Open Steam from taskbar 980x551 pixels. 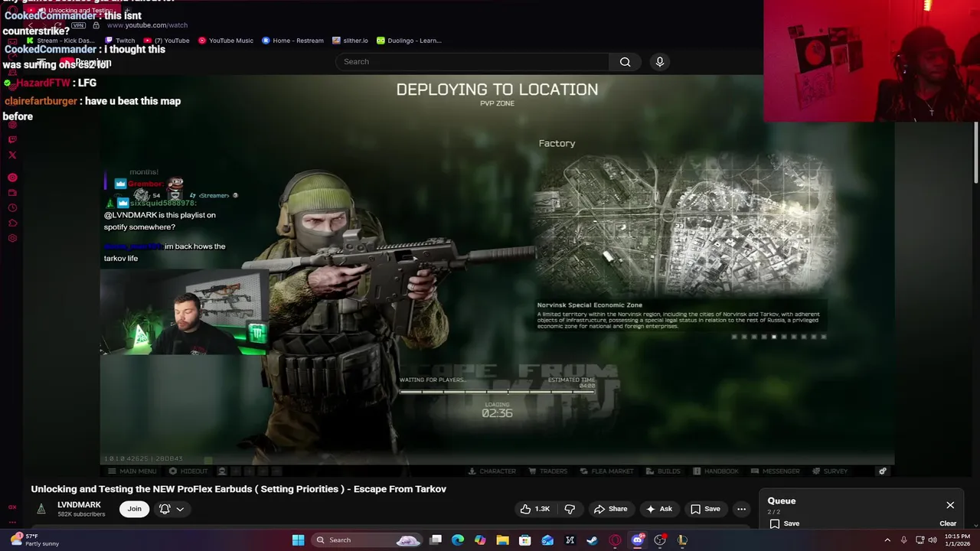pyautogui.click(x=593, y=540)
